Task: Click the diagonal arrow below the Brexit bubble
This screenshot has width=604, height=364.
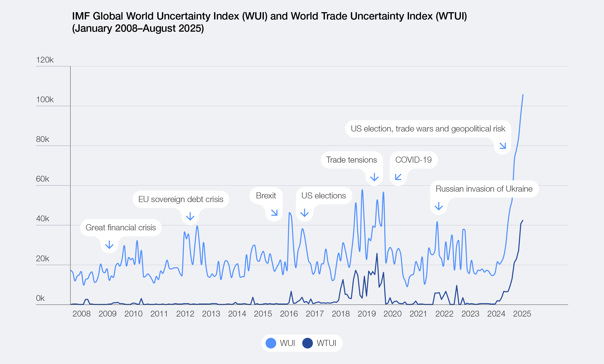Action: pyautogui.click(x=275, y=213)
